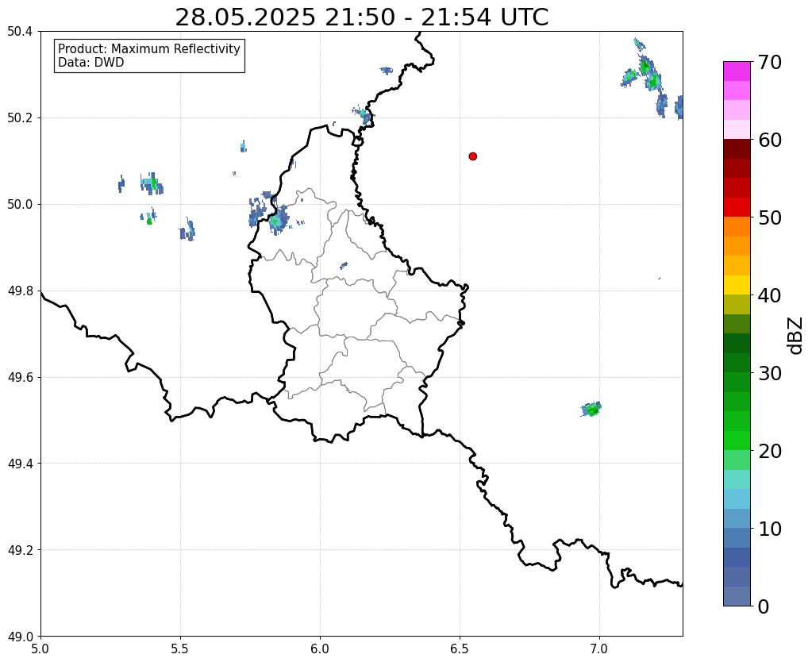Click the latitude label 49.4
This screenshot has width=812, height=662.
20,464
